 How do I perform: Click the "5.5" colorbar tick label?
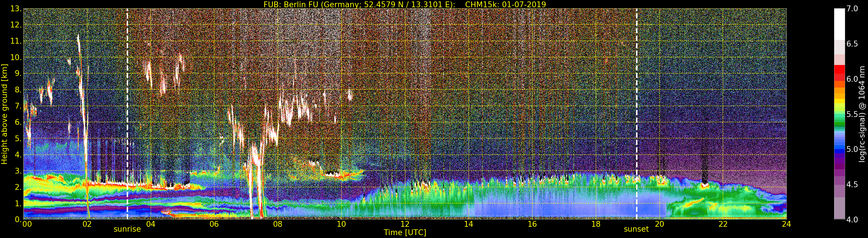[x=852, y=114]
